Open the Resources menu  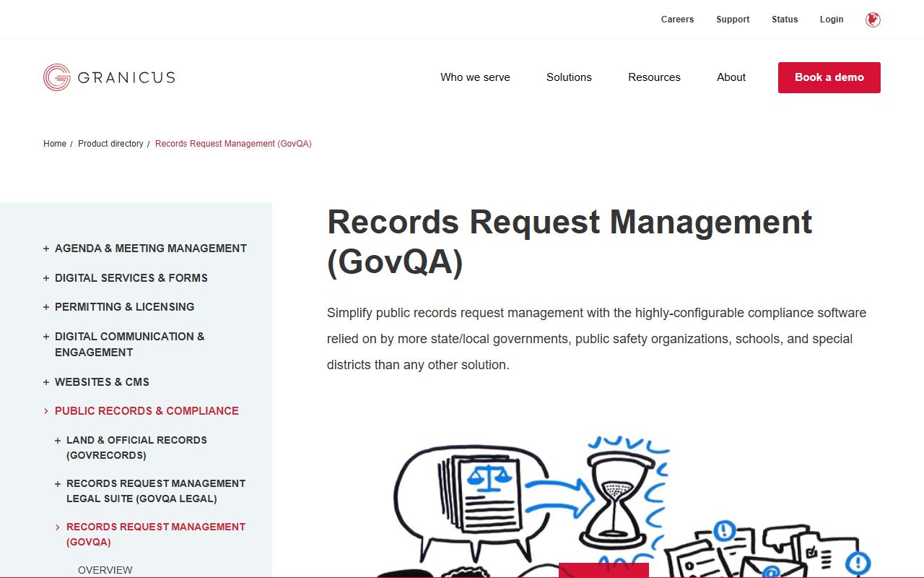point(654,77)
